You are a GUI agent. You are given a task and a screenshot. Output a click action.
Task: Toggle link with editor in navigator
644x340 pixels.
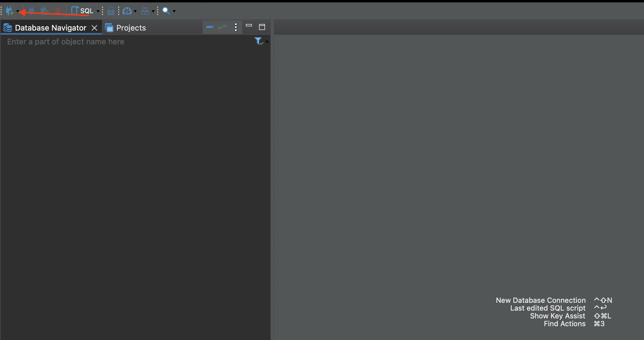pyautogui.click(x=222, y=27)
